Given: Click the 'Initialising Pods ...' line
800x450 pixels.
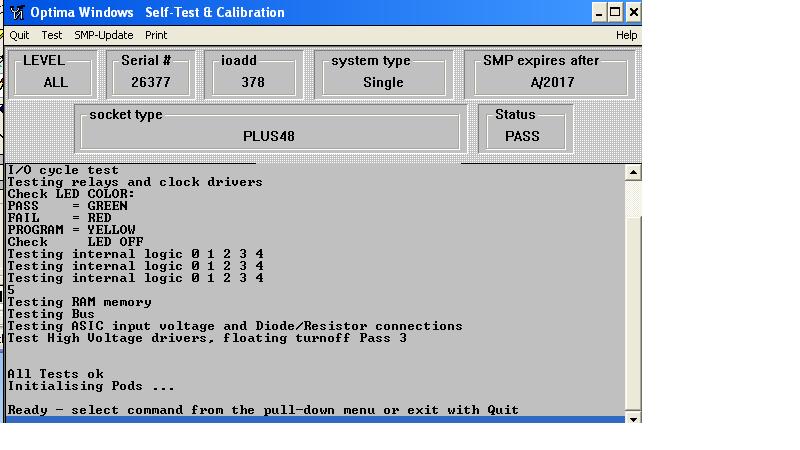Looking at the screenshot, I should point(91,386).
